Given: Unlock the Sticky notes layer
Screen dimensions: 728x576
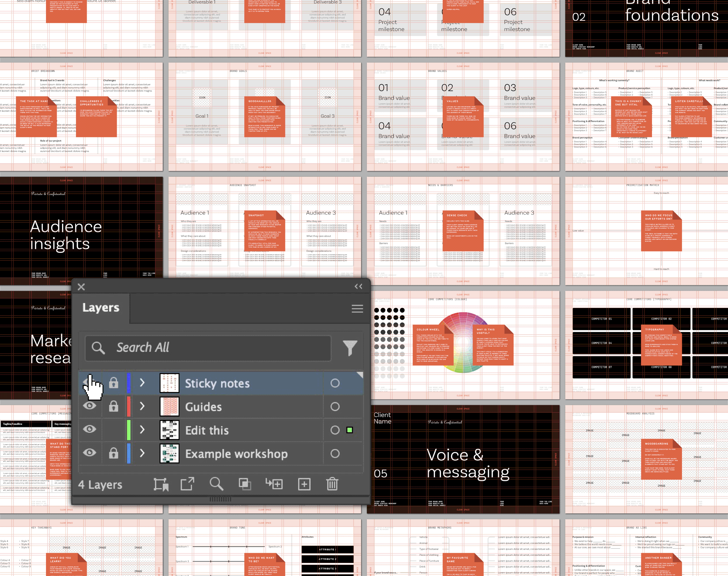Looking at the screenshot, I should [x=114, y=383].
